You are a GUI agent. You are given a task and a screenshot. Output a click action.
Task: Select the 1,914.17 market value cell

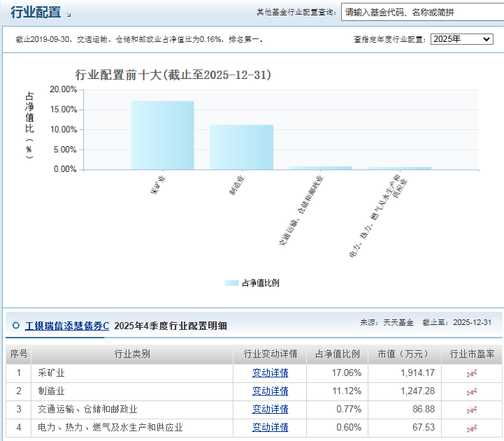(405, 373)
